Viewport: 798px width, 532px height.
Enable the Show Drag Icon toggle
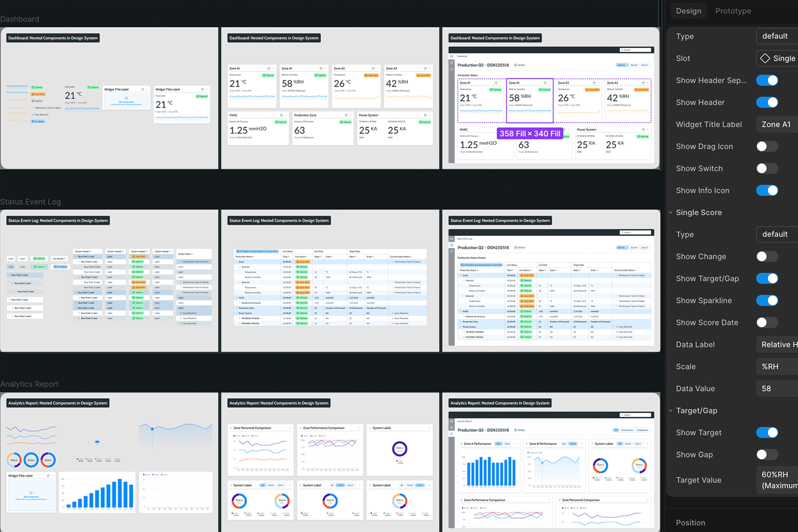[x=767, y=147]
